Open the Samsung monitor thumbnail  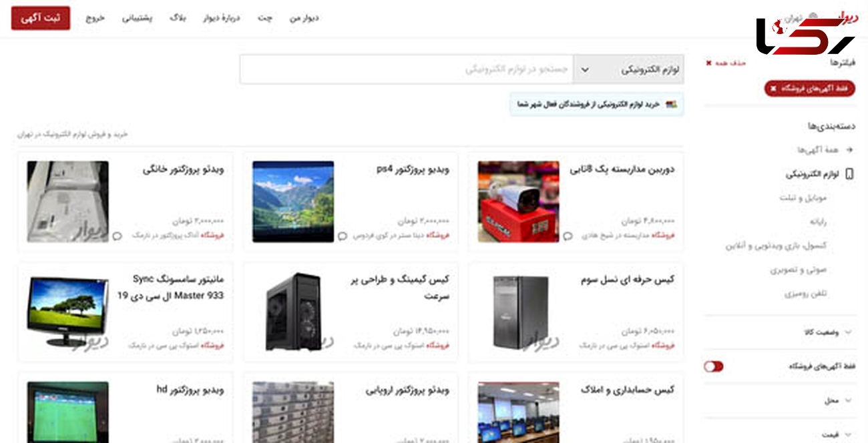coord(67,312)
